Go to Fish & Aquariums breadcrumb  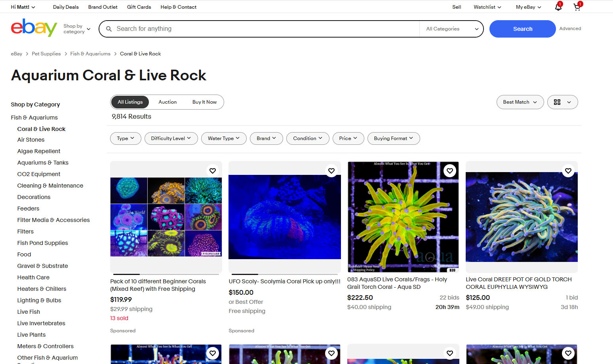click(90, 54)
